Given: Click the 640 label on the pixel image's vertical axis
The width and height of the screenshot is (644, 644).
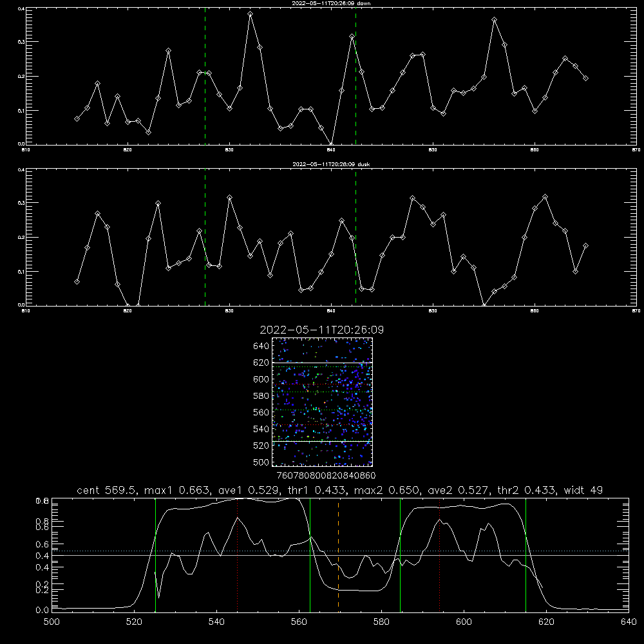Looking at the screenshot, I should pyautogui.click(x=261, y=346).
